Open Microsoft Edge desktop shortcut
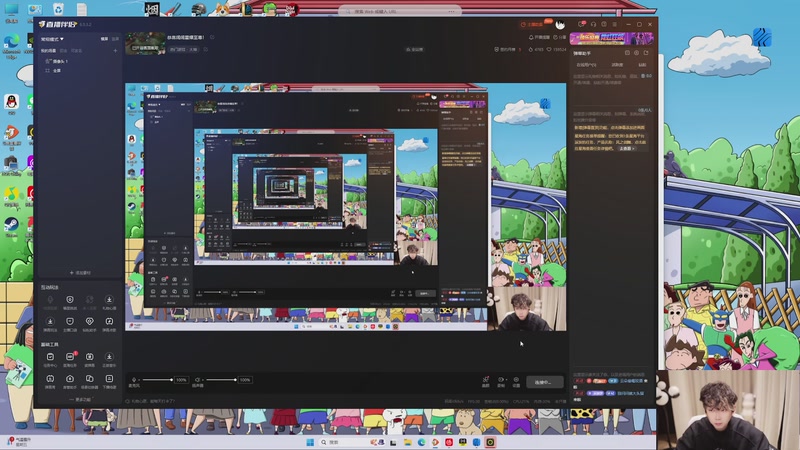 [11, 45]
